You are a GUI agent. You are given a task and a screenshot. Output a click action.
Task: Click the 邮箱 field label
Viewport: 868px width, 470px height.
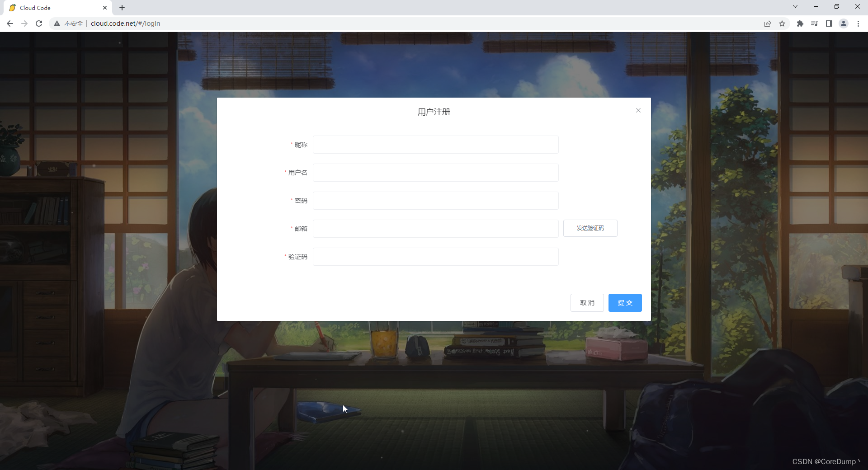[301, 229]
